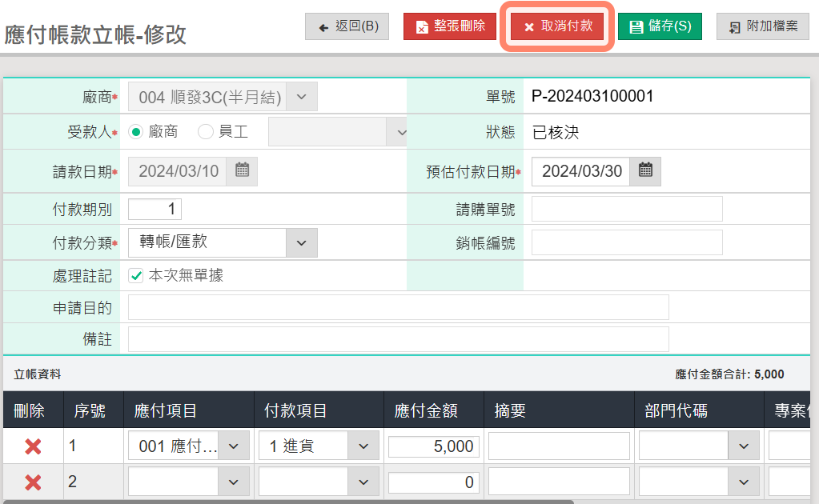Screen dimensions: 819x504
Task: Click the horizontal scrollbar at bottom
Action: [x=287, y=502]
